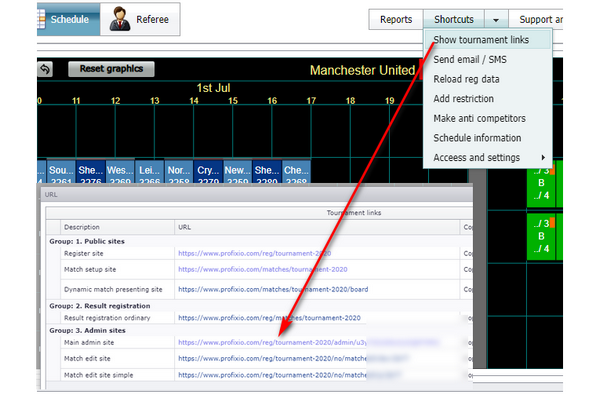Screen dimensions: 600x395
Task: Open the Register site URL link
Action: point(254,253)
